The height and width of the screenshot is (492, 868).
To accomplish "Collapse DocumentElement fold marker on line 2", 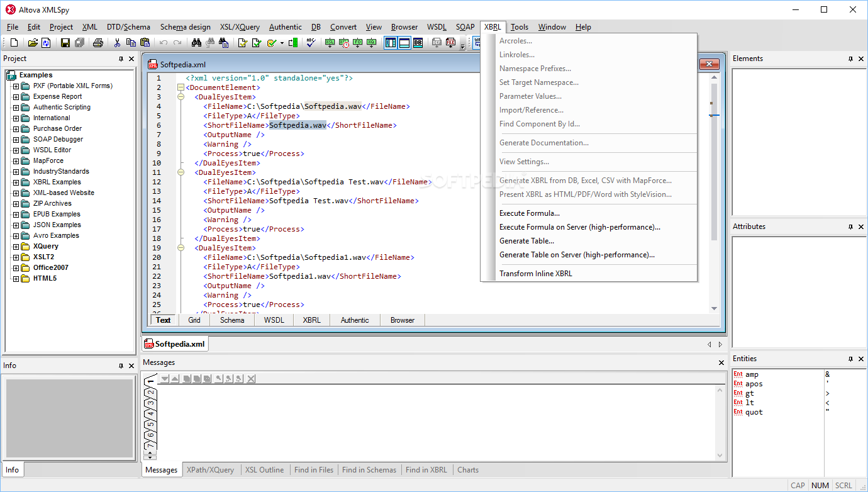I will click(181, 87).
